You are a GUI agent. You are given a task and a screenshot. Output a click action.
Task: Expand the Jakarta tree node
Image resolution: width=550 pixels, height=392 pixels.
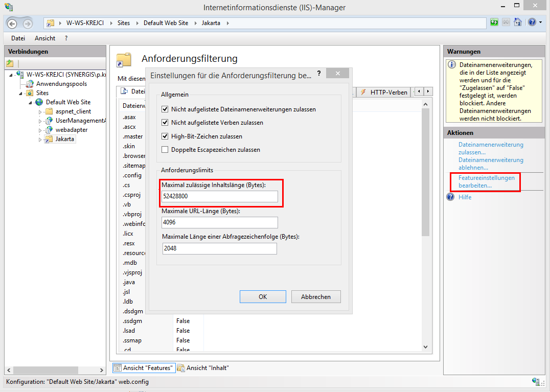40,140
